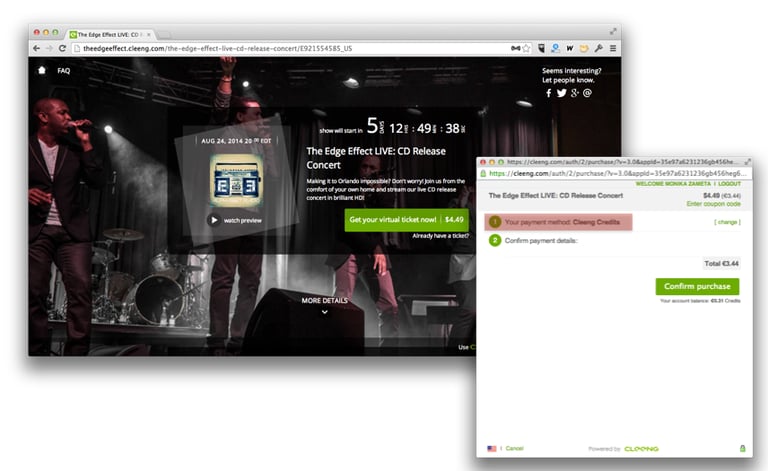Click green secure lock icon in popup footer

point(743,448)
